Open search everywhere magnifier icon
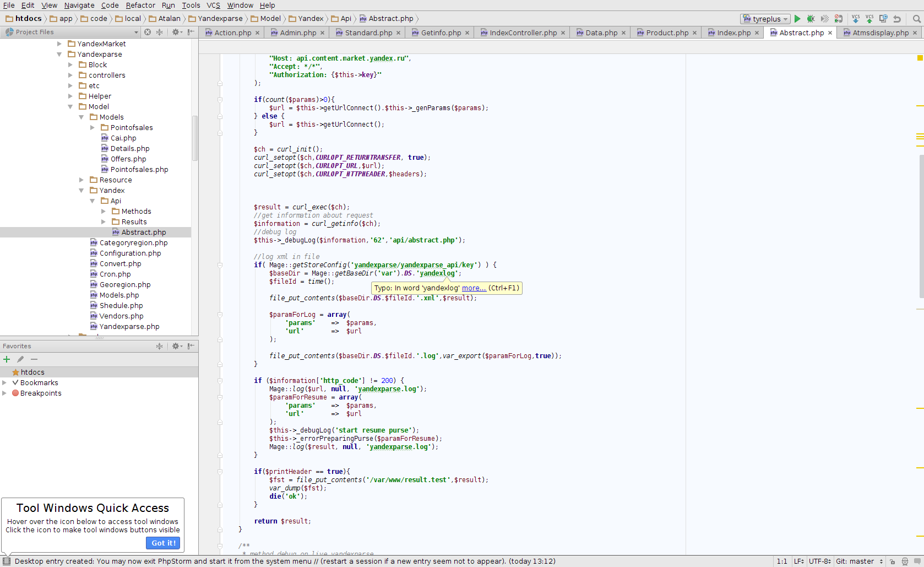This screenshot has height=567, width=924. click(917, 19)
